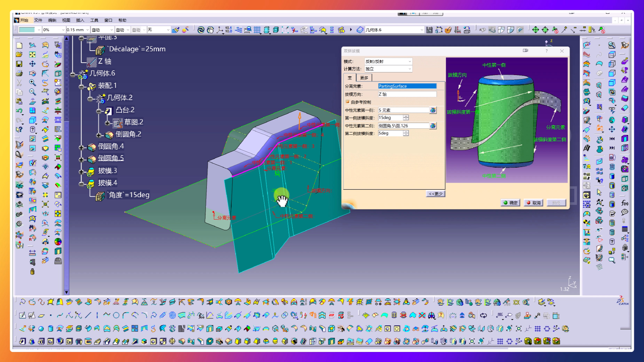
Task: Click <<更少 button
Action: [x=436, y=194]
